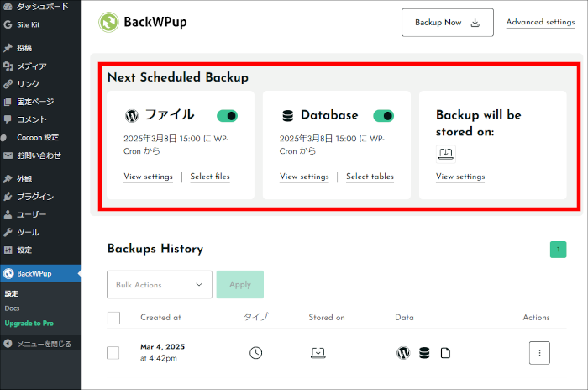
Task: Open the Bulk Actions dropdown
Action: (160, 285)
